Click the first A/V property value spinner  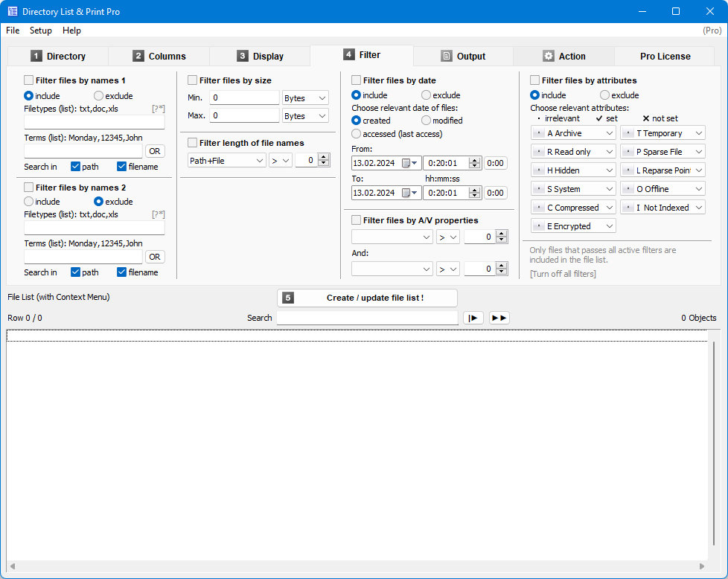point(502,237)
